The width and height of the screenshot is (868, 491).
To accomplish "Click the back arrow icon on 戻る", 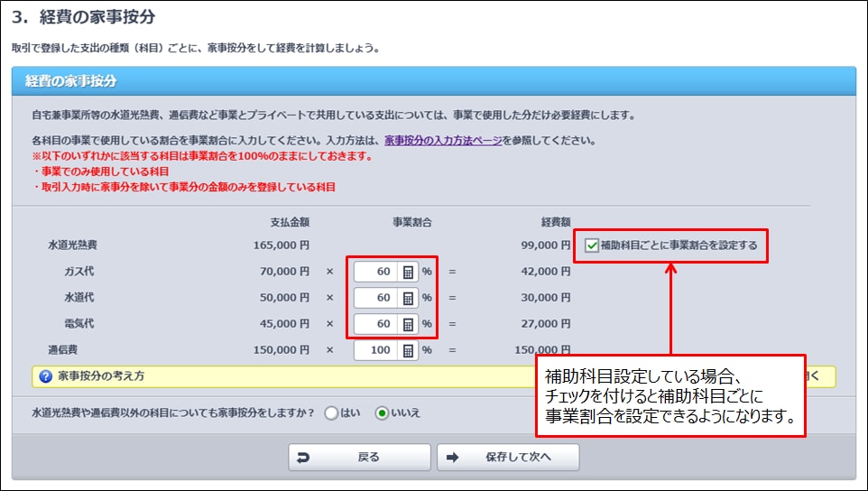I will [x=304, y=458].
